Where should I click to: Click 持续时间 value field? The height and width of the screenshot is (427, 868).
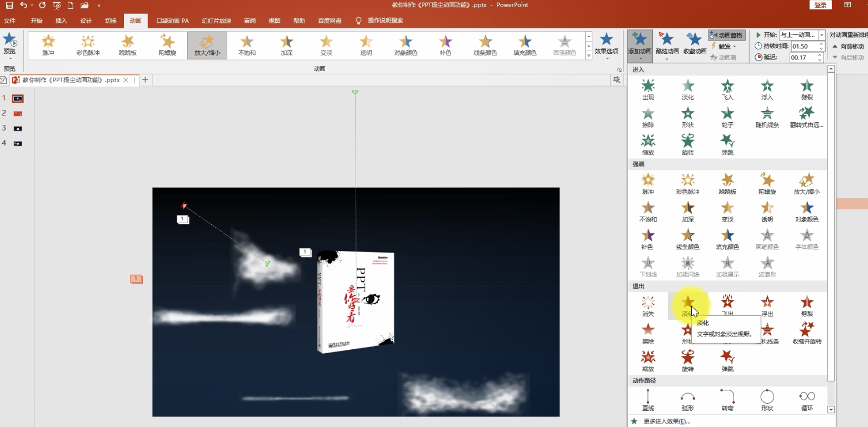pyautogui.click(x=803, y=46)
